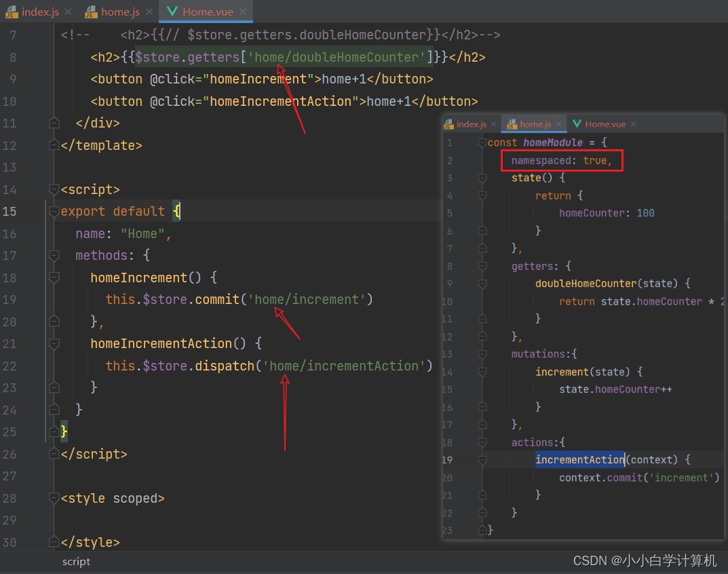Click line number 15 in main gutter
The image size is (728, 574).
point(9,211)
